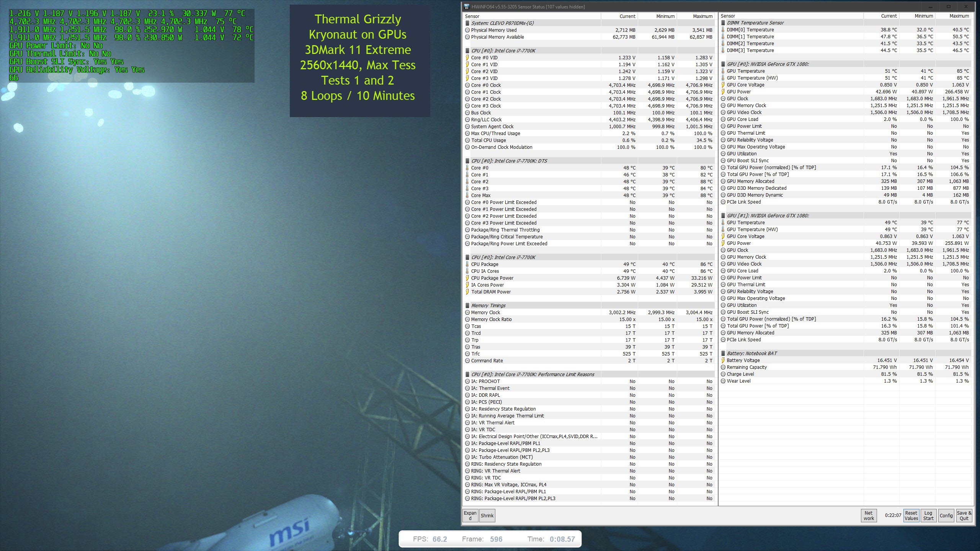Click the Battery: Notebook BAT section icon

(x=723, y=354)
